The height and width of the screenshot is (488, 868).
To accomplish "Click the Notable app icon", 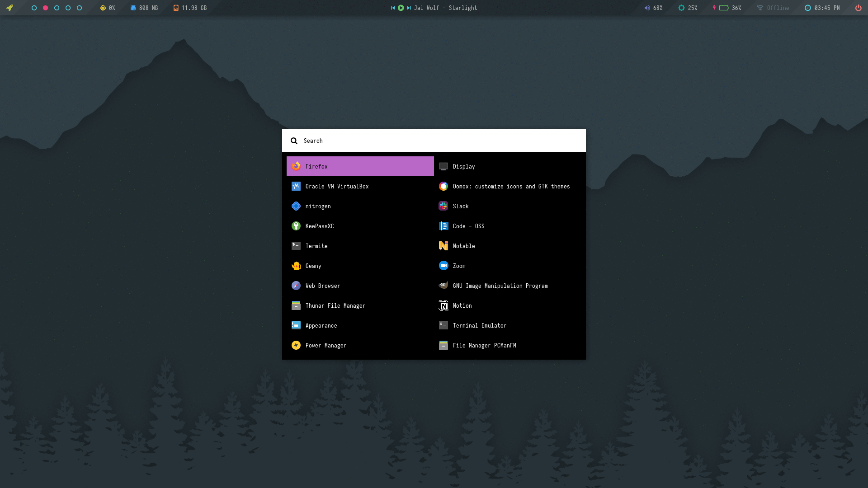I will [443, 246].
